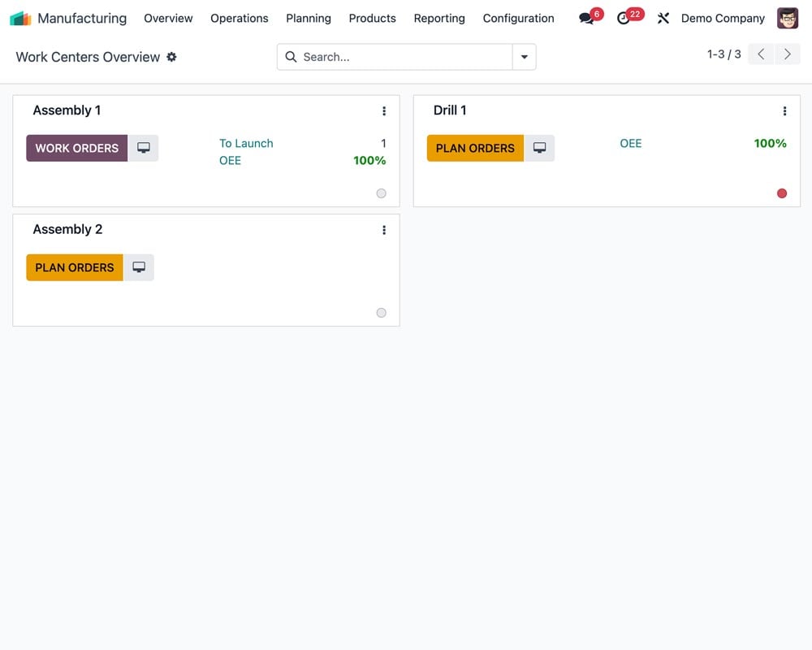Open the kebab menu on Assembly 1 card

[x=384, y=110]
